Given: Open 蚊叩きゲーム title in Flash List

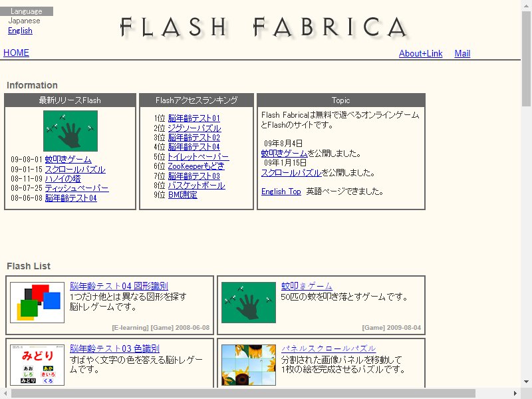Looking at the screenshot, I should click(307, 286).
